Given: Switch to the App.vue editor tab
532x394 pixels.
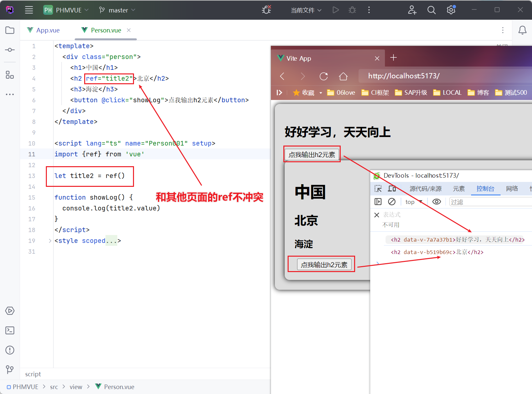Looking at the screenshot, I should (44, 30).
